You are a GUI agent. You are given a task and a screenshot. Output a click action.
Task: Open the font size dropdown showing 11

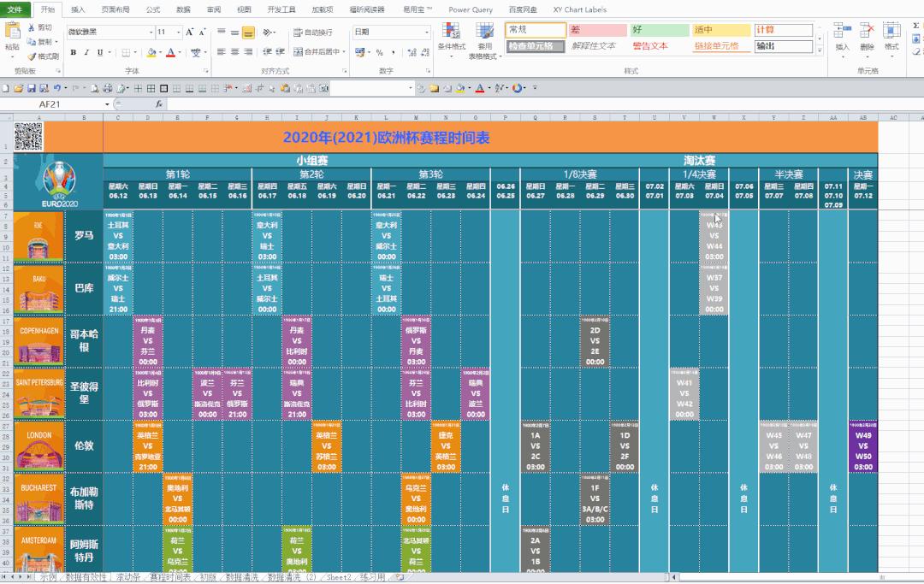tap(178, 32)
